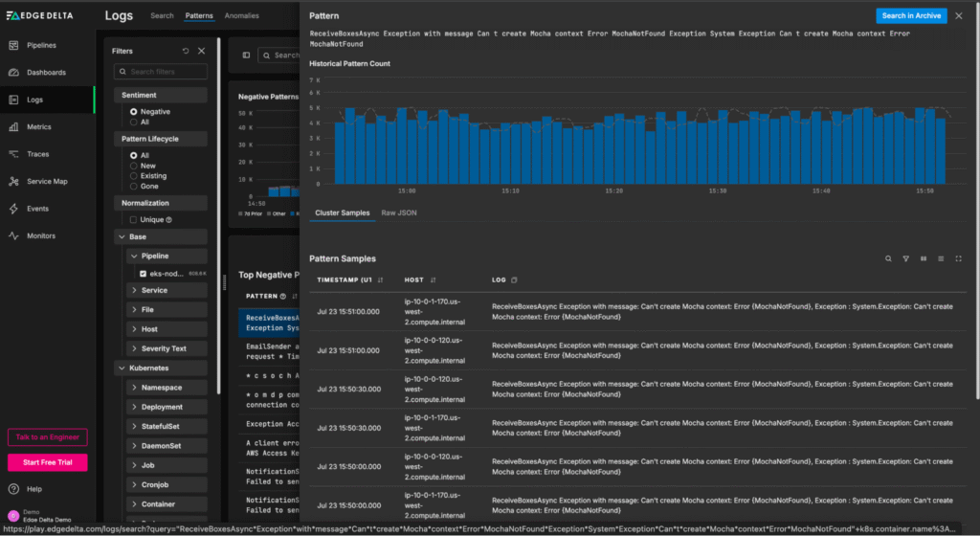
Task: Click the Search in Archive button
Action: (910, 15)
